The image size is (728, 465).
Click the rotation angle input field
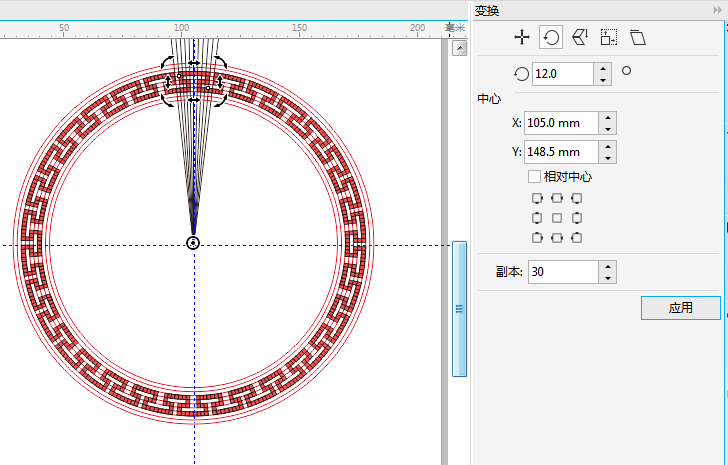(x=562, y=73)
